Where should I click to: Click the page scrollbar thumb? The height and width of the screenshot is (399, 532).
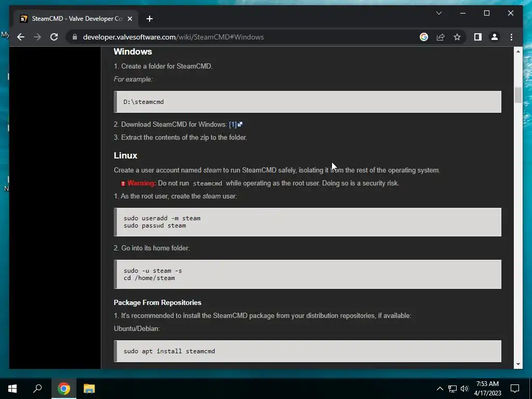pyautogui.click(x=518, y=95)
